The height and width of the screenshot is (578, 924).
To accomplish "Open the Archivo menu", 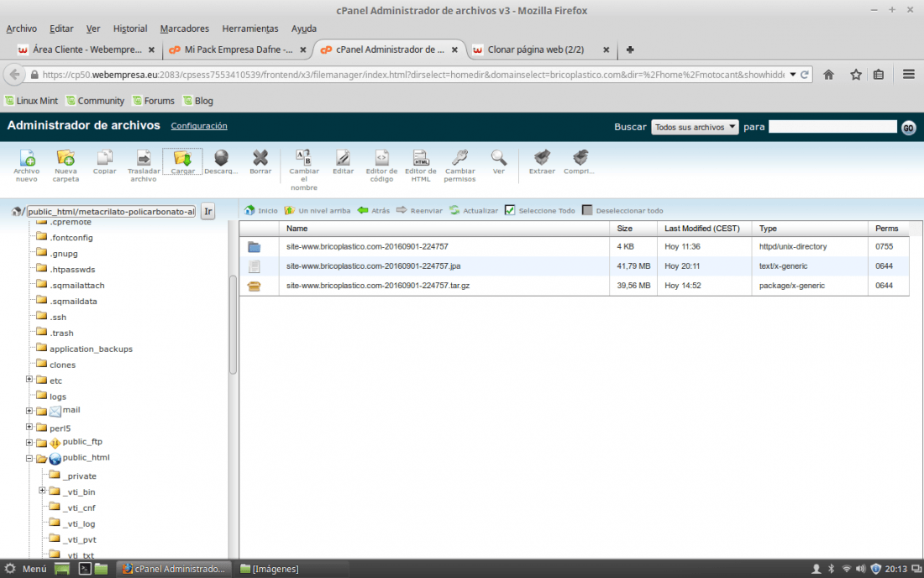I will 21,29.
